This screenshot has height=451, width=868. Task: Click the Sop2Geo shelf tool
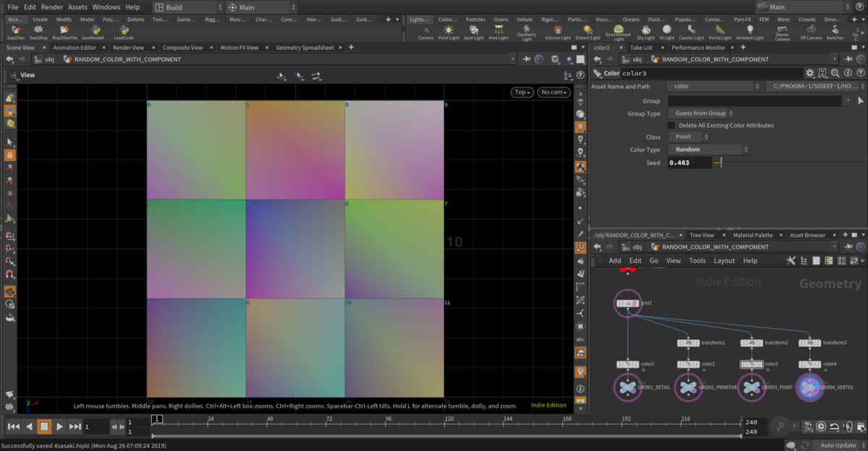pyautogui.click(x=16, y=32)
